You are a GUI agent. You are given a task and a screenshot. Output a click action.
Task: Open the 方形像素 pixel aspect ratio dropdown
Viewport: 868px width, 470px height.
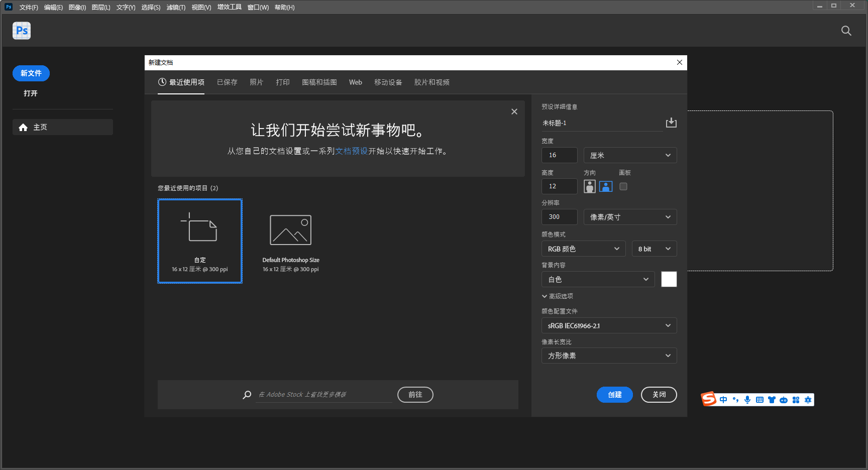pyautogui.click(x=609, y=356)
